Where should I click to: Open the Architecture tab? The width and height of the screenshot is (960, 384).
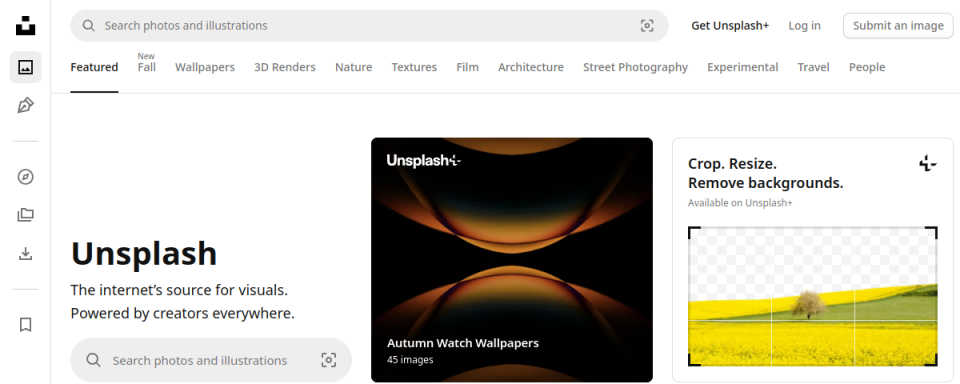(x=531, y=67)
